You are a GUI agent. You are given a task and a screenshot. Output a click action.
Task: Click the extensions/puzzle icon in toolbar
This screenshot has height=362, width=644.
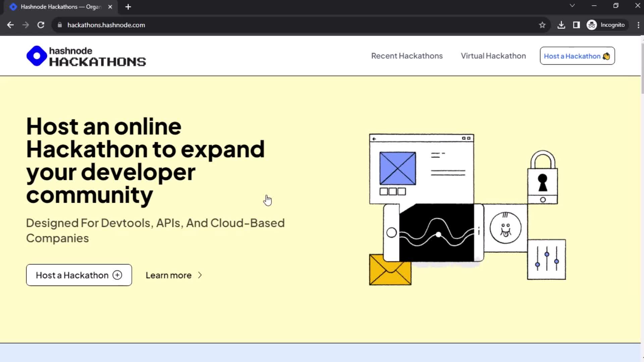pyautogui.click(x=577, y=25)
